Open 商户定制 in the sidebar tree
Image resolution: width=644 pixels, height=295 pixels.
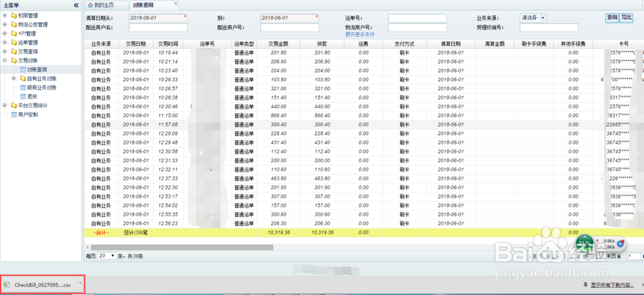point(28,115)
